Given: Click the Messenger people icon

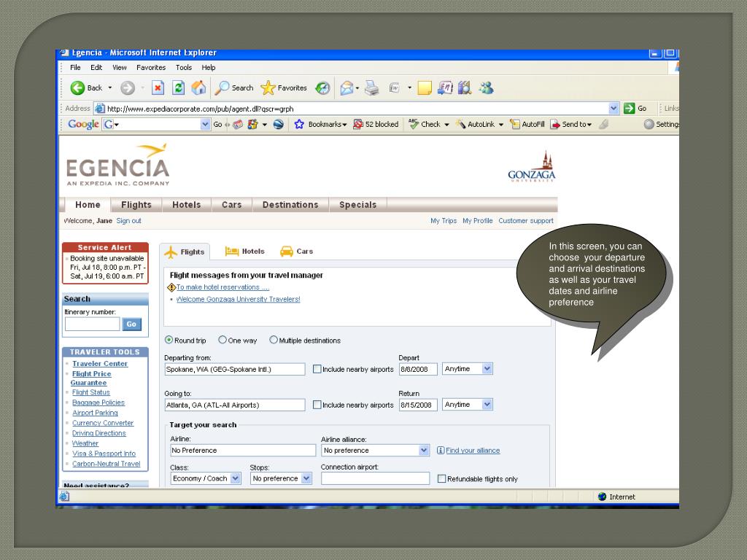Looking at the screenshot, I should 487,87.
